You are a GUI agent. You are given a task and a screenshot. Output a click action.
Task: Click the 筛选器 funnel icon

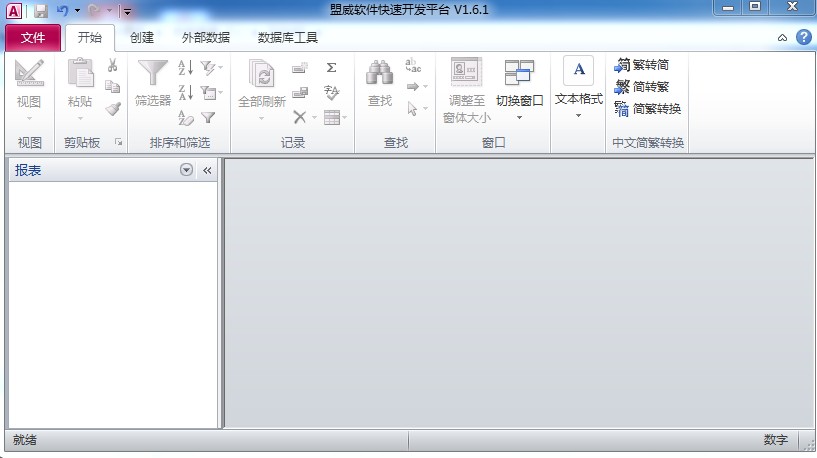[x=153, y=72]
